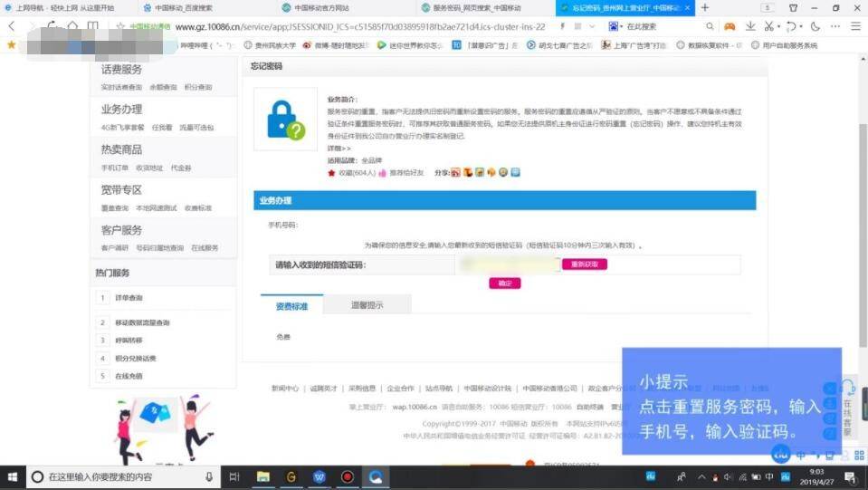This screenshot has height=490, width=868.
Task: Click the microphone icon in the taskbar search
Action: (209, 476)
